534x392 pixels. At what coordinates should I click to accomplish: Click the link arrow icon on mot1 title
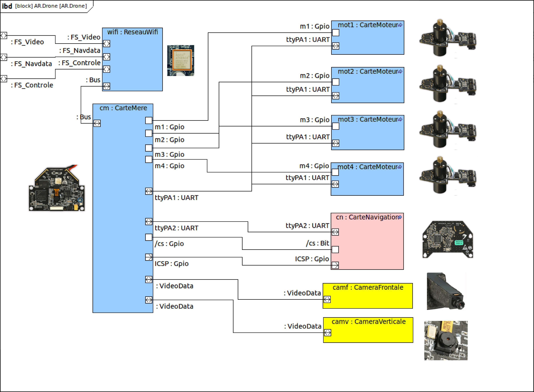[x=400, y=25]
